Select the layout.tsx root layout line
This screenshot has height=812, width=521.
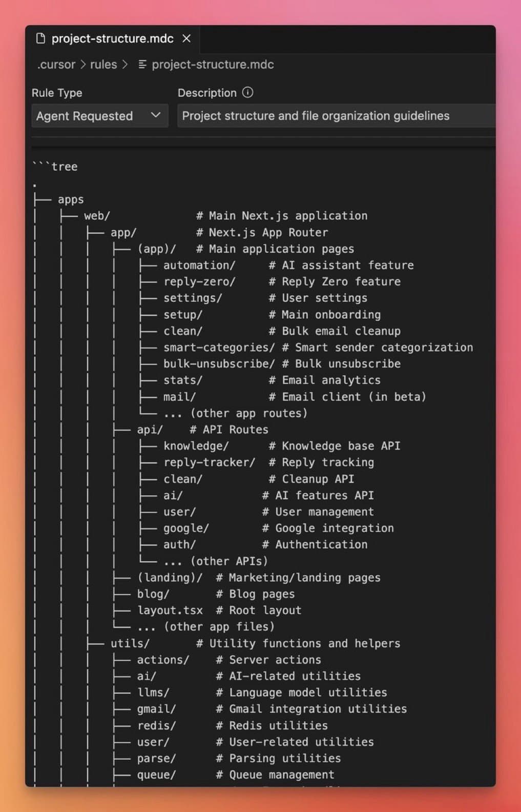(x=171, y=610)
